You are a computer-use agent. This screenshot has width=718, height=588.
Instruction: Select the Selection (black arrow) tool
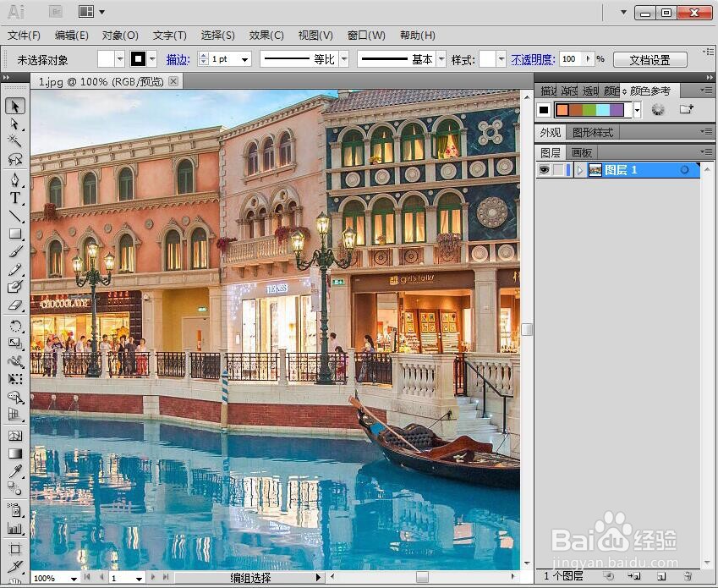15,107
